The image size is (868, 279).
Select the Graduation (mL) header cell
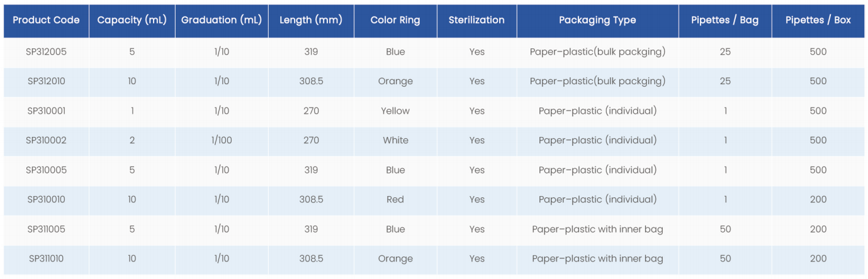click(222, 20)
